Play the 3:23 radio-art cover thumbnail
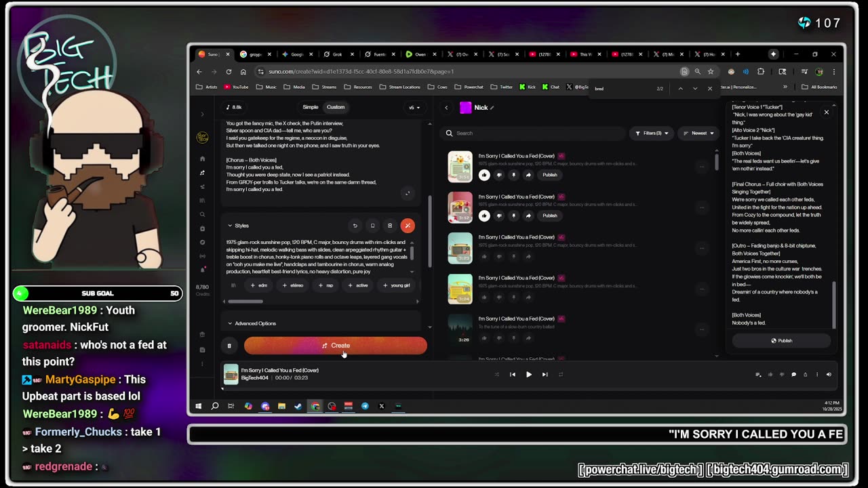 (x=460, y=248)
